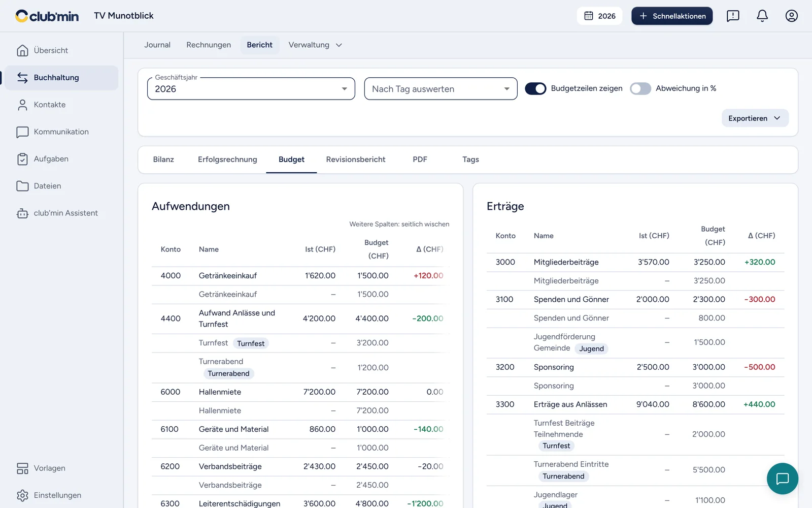Click the Kontakte person icon
The height and width of the screenshot is (508, 812).
tap(22, 105)
